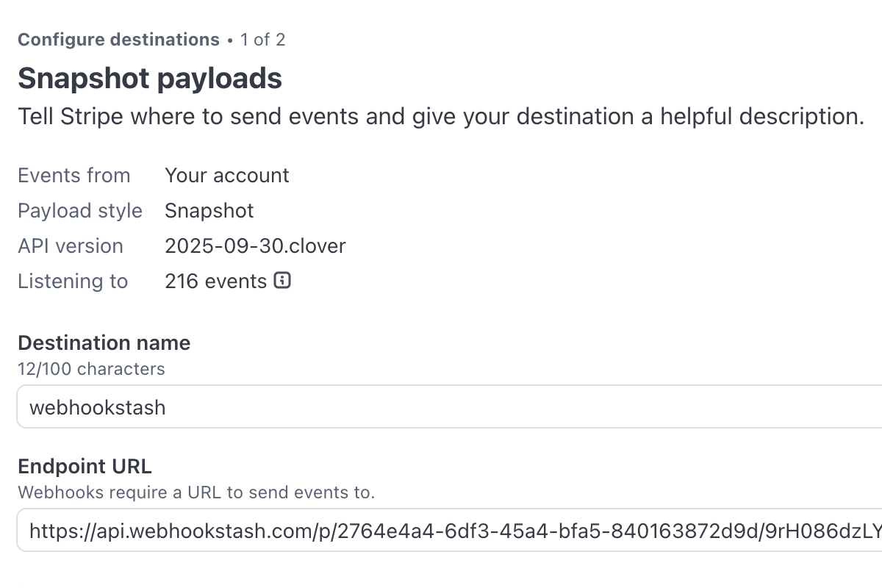The height and width of the screenshot is (588, 882).
Task: Open the info tooltip next to 216 events
Action: coord(282,281)
